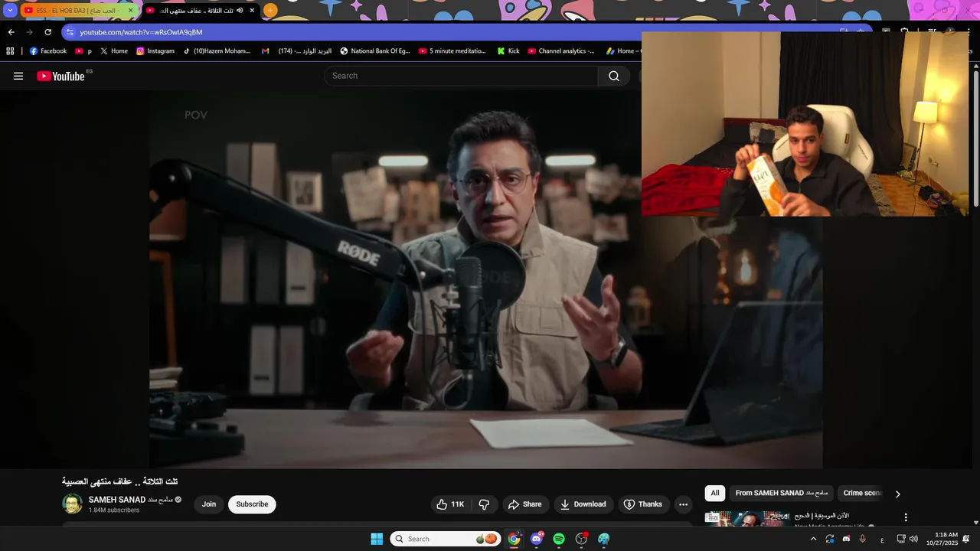Close the currently playing YouTube tab
Viewport: 980px width, 551px height.
pos(252,11)
